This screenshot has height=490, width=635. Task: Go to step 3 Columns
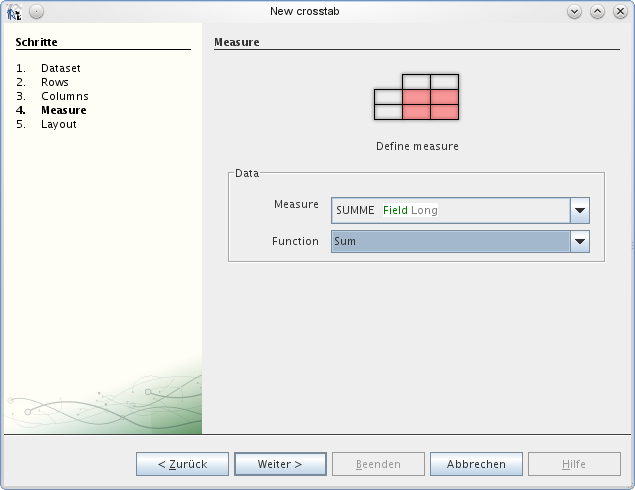(x=65, y=96)
